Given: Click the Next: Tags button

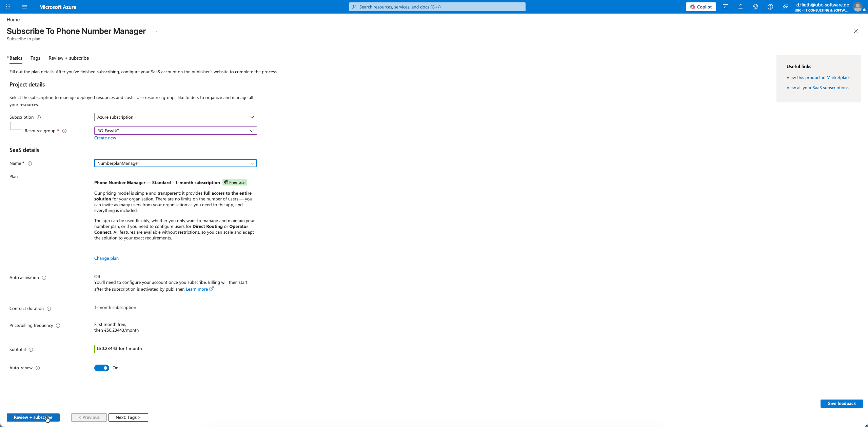Looking at the screenshot, I should coord(128,418).
